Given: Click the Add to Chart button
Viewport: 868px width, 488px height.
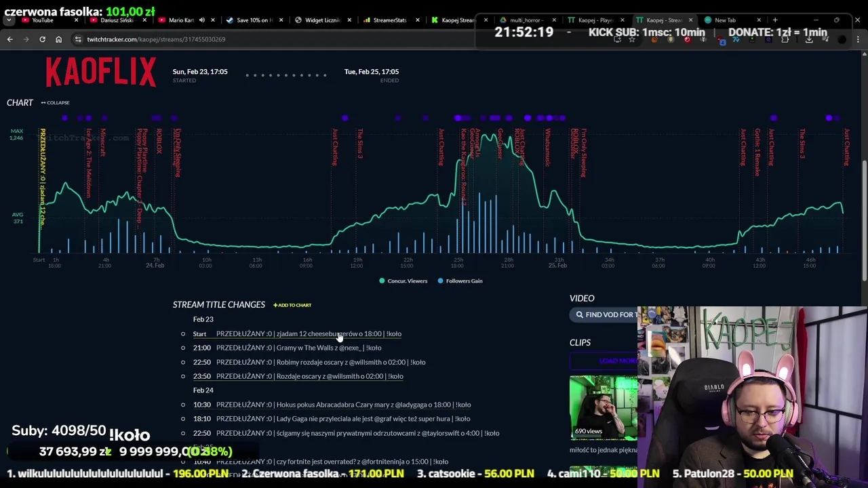Looking at the screenshot, I should coord(292,305).
